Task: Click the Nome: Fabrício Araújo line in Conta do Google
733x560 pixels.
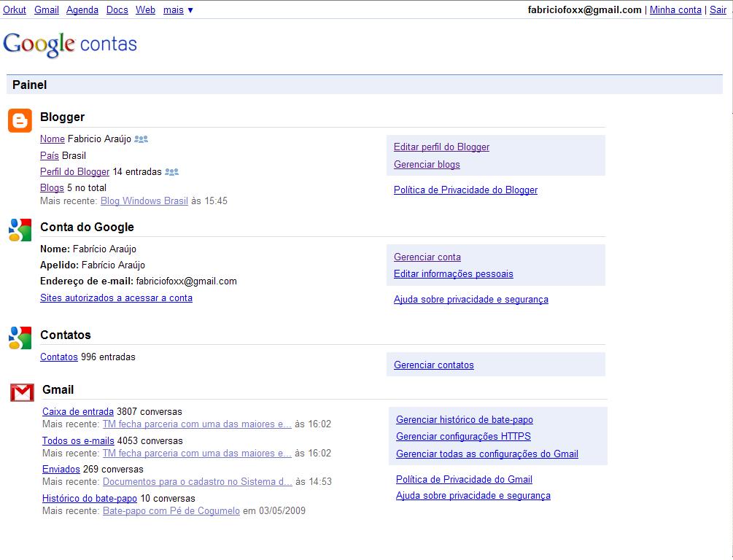Action: click(88, 249)
